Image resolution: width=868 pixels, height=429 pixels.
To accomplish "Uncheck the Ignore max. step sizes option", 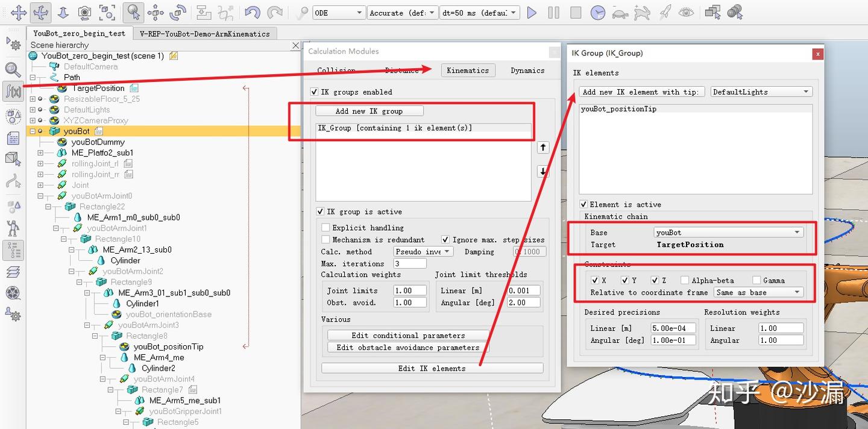I will [445, 240].
